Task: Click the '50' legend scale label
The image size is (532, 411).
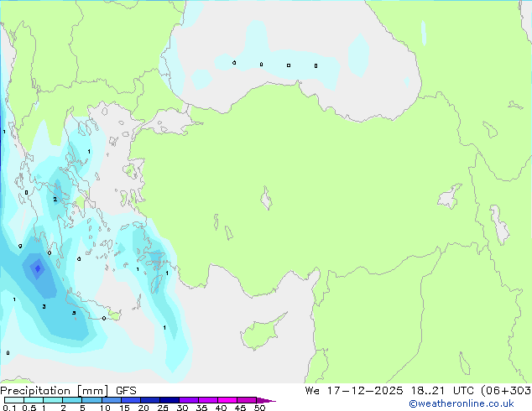Action: click(259, 408)
